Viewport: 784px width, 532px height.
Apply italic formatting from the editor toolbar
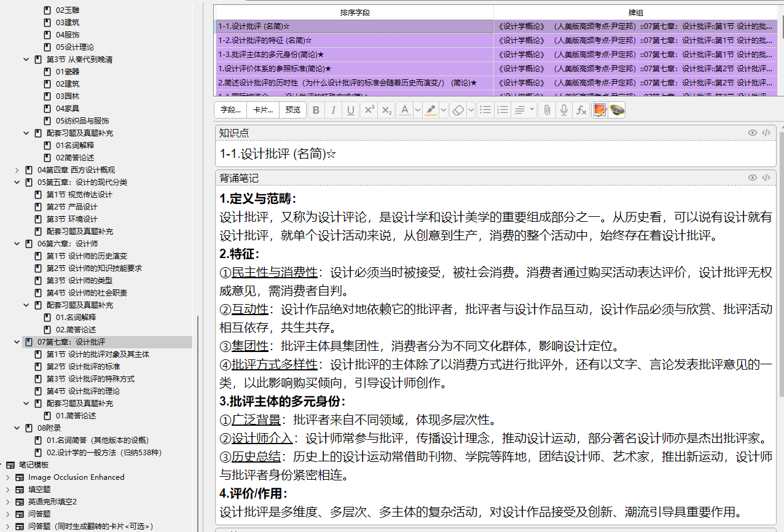point(334,110)
